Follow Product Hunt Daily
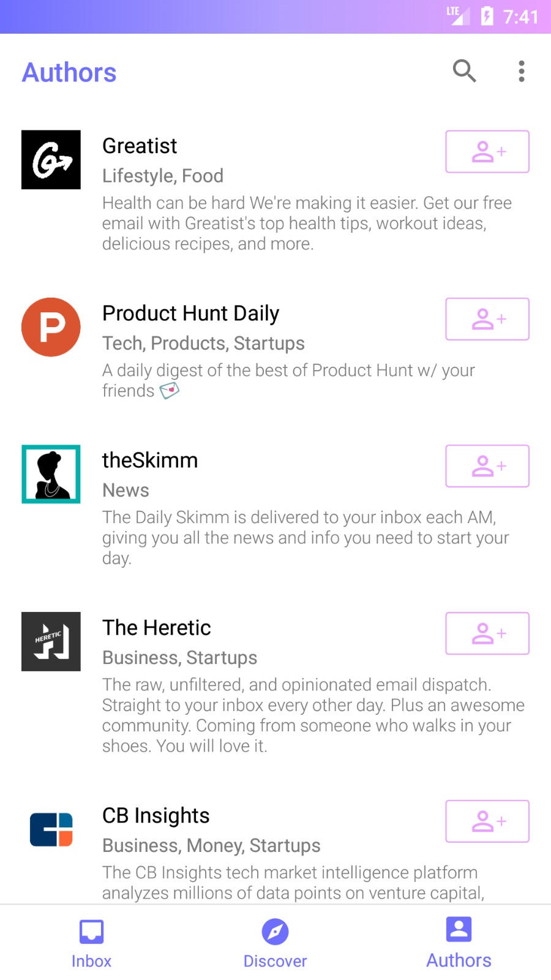 [487, 319]
